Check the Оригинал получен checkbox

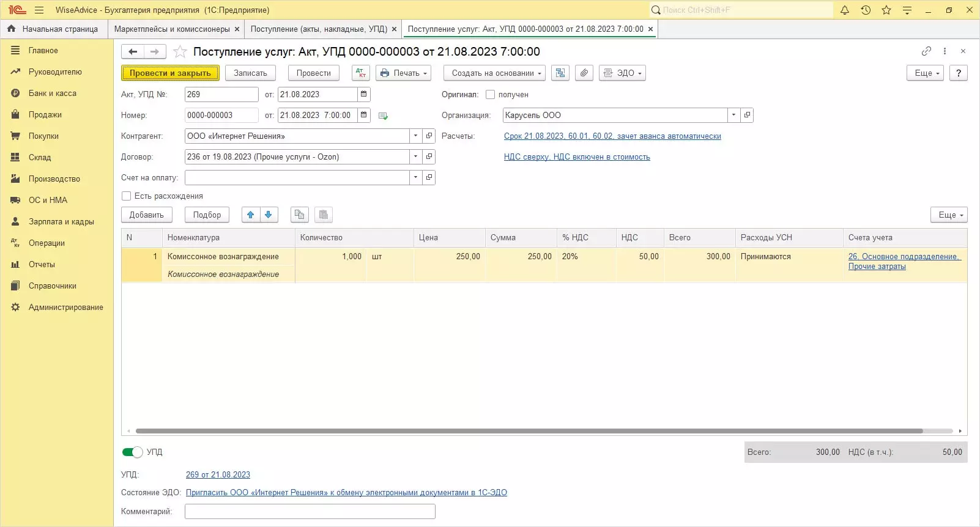[490, 95]
